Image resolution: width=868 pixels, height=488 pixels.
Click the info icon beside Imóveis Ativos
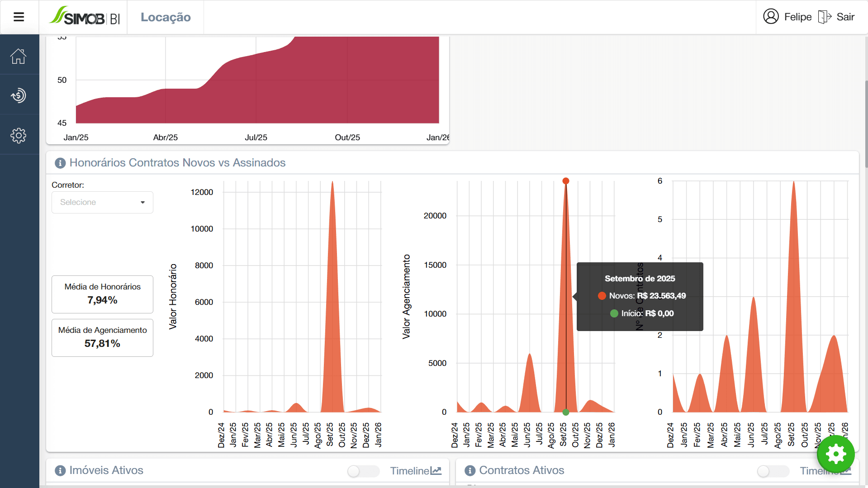59,470
